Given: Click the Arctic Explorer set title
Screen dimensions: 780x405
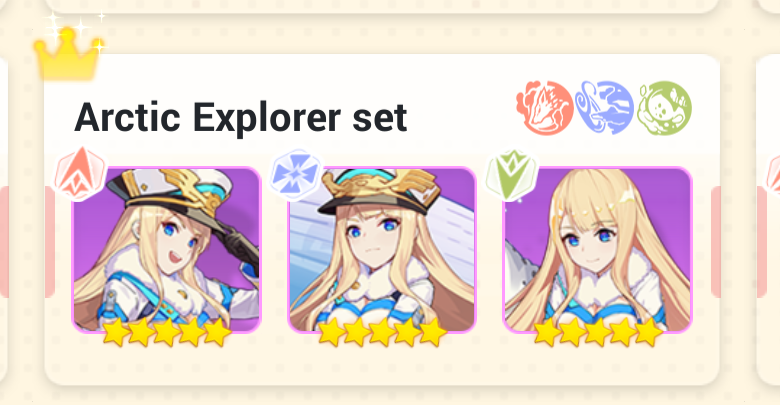Looking at the screenshot, I should 241,117.
